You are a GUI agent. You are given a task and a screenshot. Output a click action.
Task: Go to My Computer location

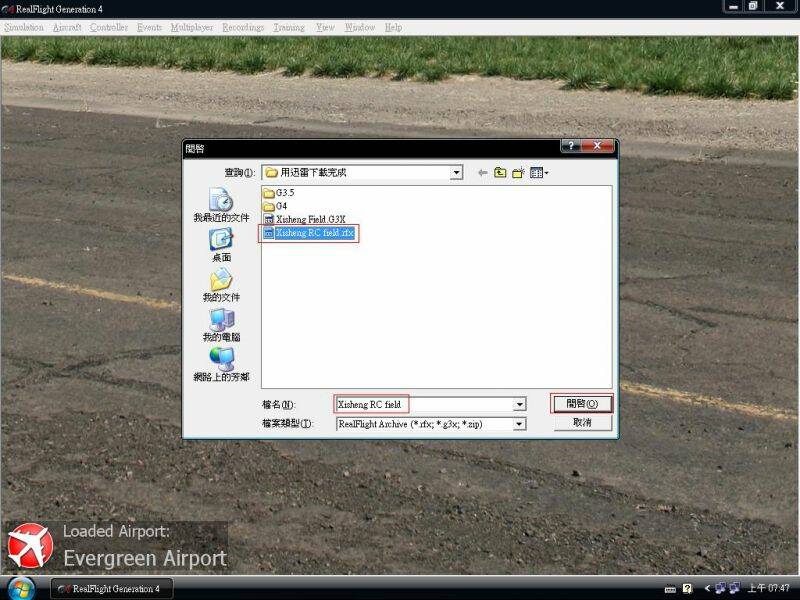221,324
